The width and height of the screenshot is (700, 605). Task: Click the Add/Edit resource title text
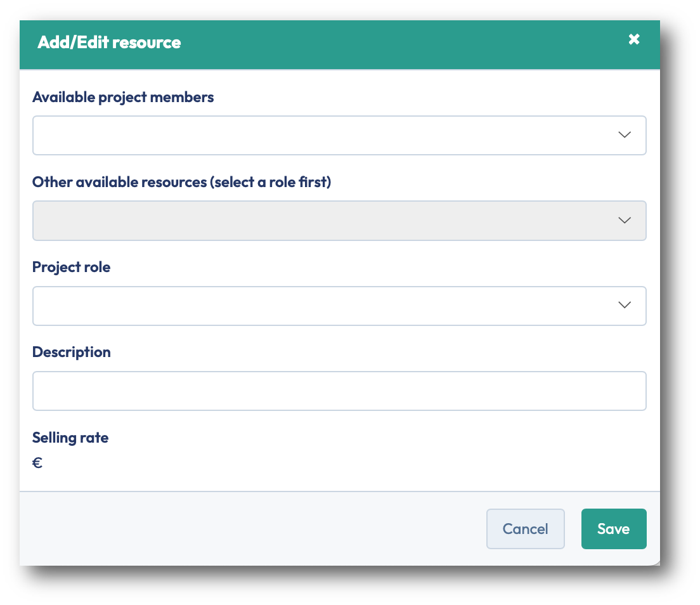pos(109,42)
